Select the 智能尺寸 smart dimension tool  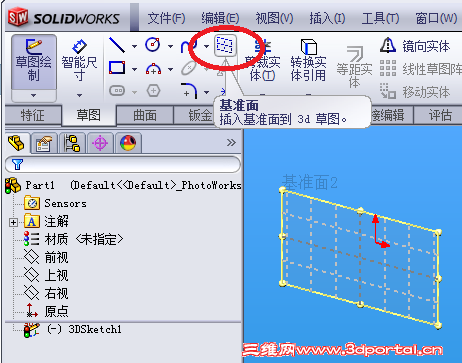coord(79,61)
